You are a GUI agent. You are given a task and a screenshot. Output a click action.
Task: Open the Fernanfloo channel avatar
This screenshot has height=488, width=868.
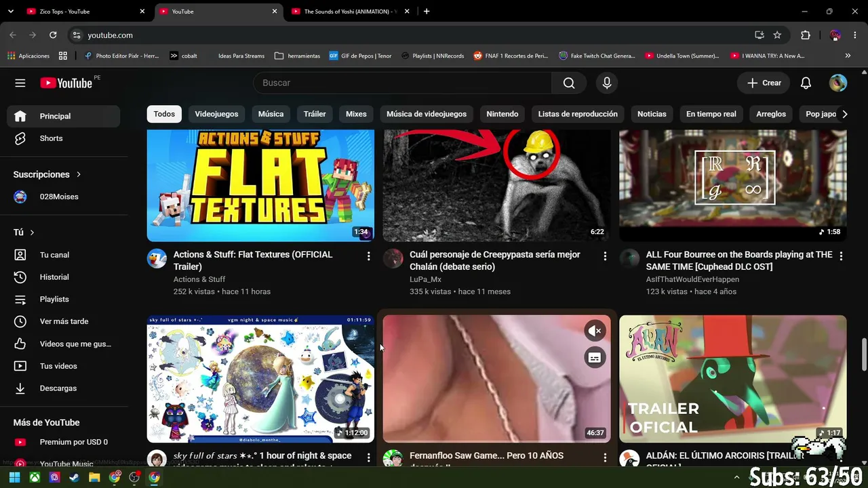click(x=393, y=459)
